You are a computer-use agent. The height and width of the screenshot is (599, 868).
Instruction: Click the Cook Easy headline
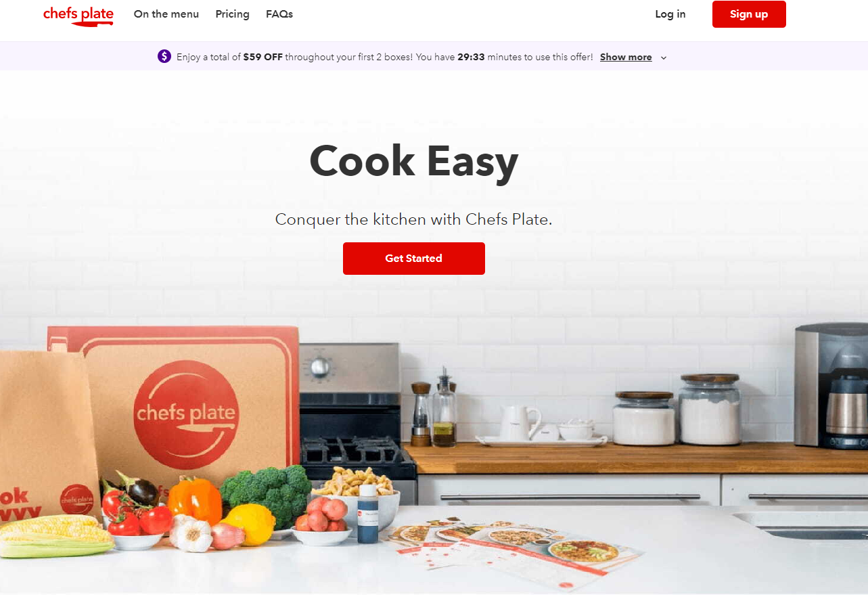pyautogui.click(x=414, y=162)
